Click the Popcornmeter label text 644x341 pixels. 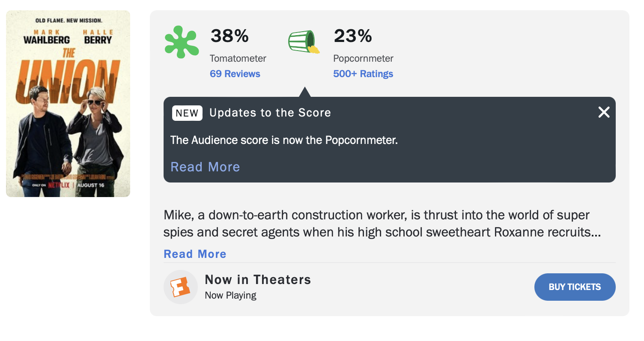pos(363,58)
